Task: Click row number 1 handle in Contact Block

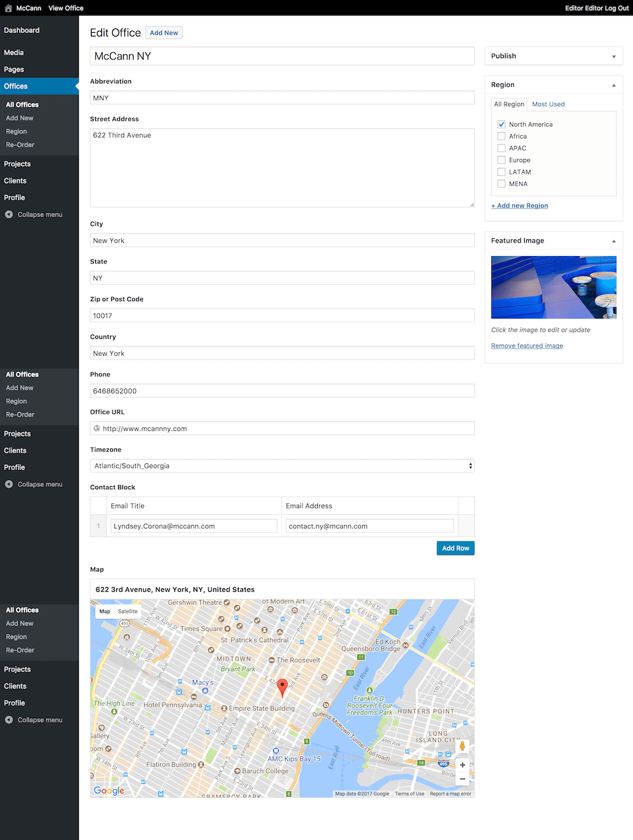Action: pyautogui.click(x=98, y=526)
